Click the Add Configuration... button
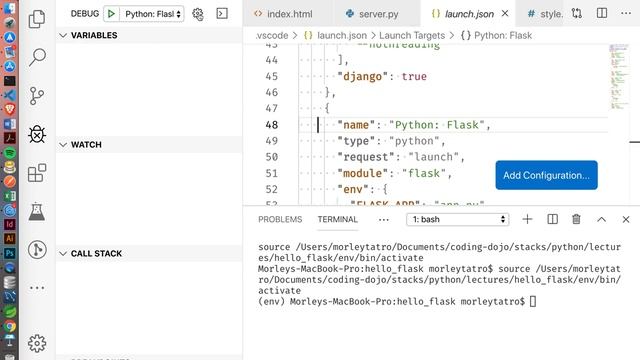 547,175
